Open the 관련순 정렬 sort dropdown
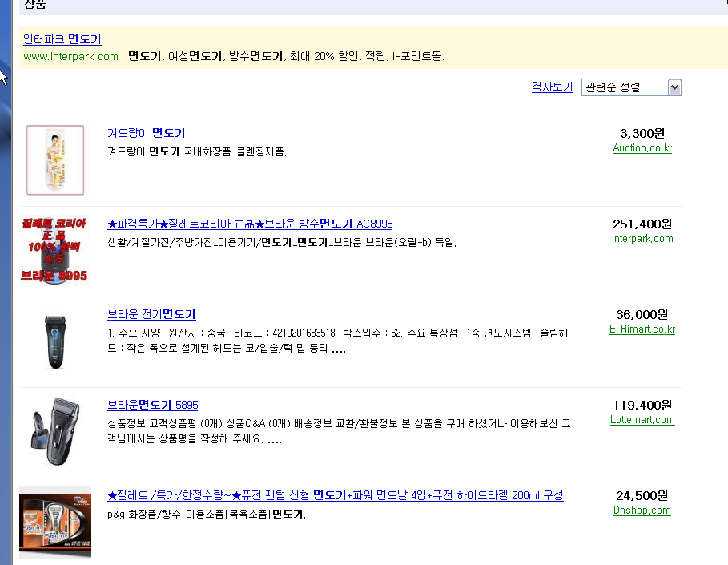The width and height of the screenshot is (728, 565). (631, 87)
